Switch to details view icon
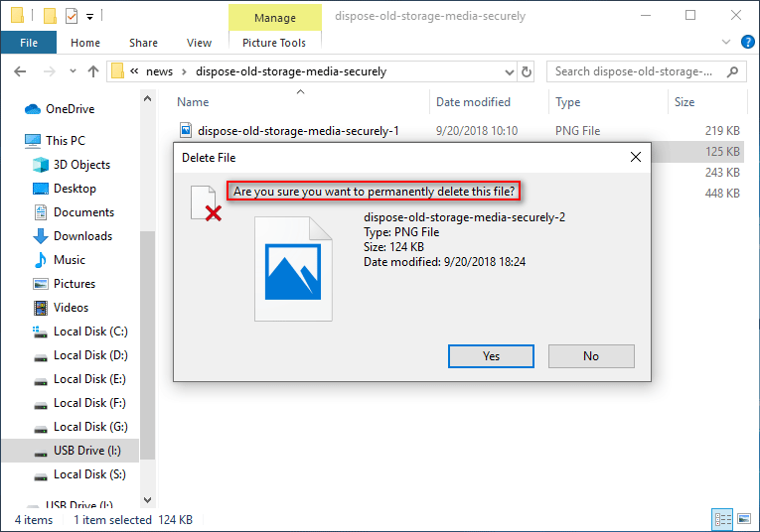This screenshot has height=532, width=760. (722, 519)
